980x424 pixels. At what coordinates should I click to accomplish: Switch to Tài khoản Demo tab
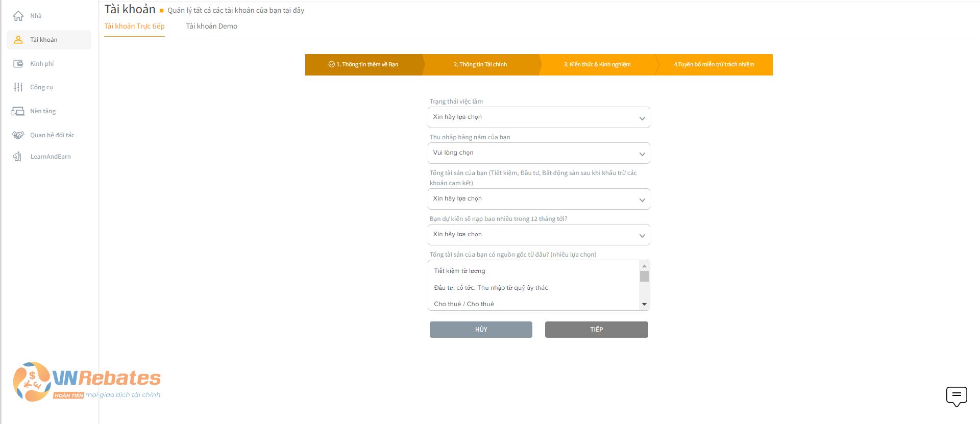pyautogui.click(x=211, y=26)
